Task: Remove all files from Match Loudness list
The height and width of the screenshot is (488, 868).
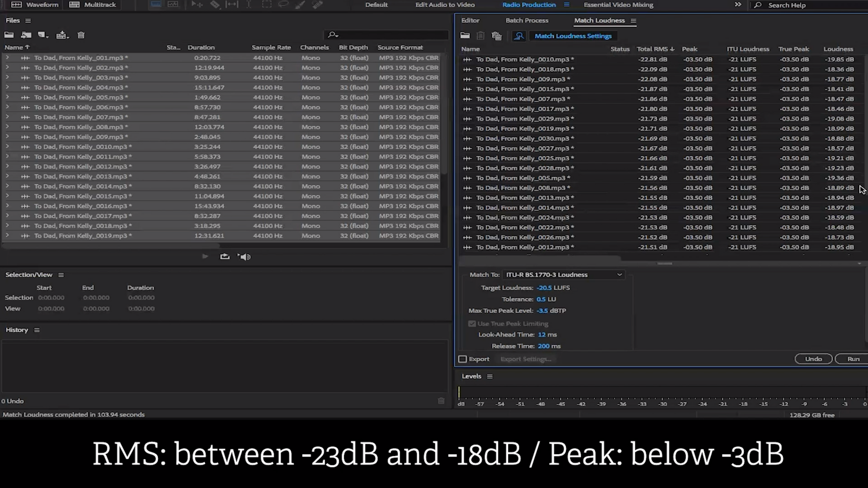Action: pyautogui.click(x=496, y=36)
